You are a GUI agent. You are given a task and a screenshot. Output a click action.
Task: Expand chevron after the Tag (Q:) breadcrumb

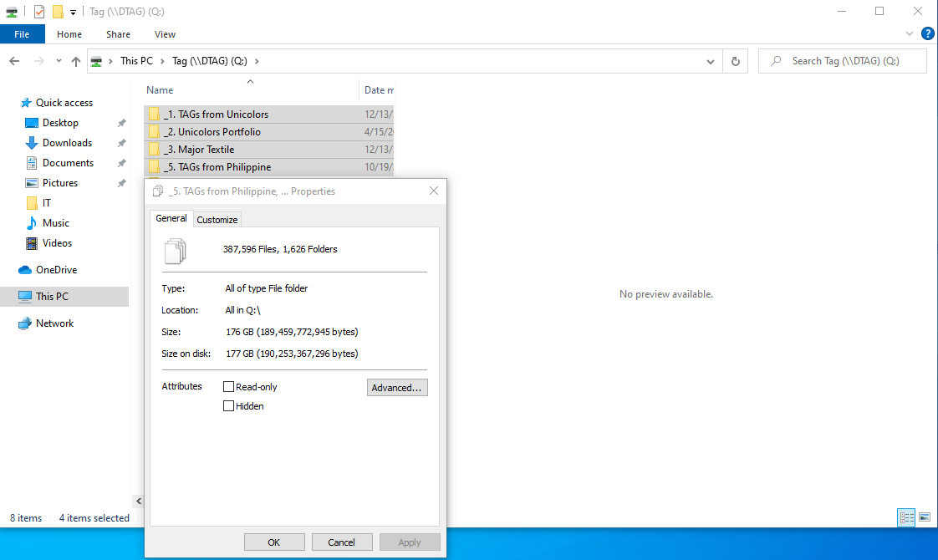tap(257, 61)
